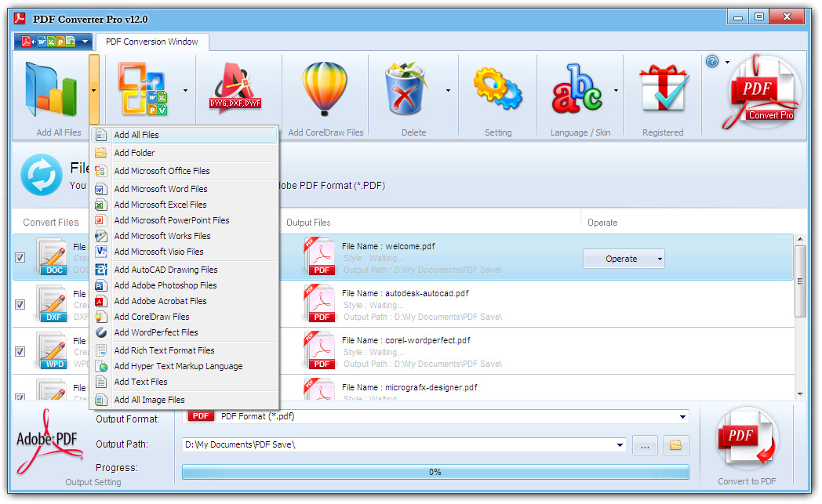Select Add All Files menu entry
The width and height of the screenshot is (822, 504).
(184, 135)
